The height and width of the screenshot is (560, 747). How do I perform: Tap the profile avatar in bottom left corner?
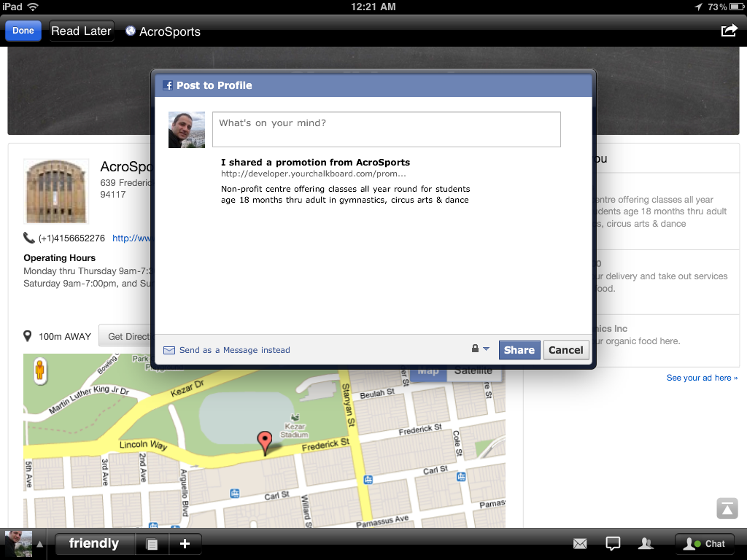tap(18, 544)
